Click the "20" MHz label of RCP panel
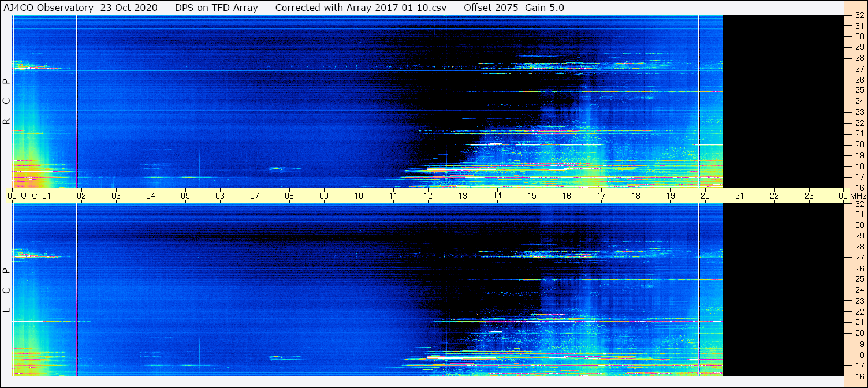Image resolution: width=868 pixels, height=388 pixels. [859, 144]
